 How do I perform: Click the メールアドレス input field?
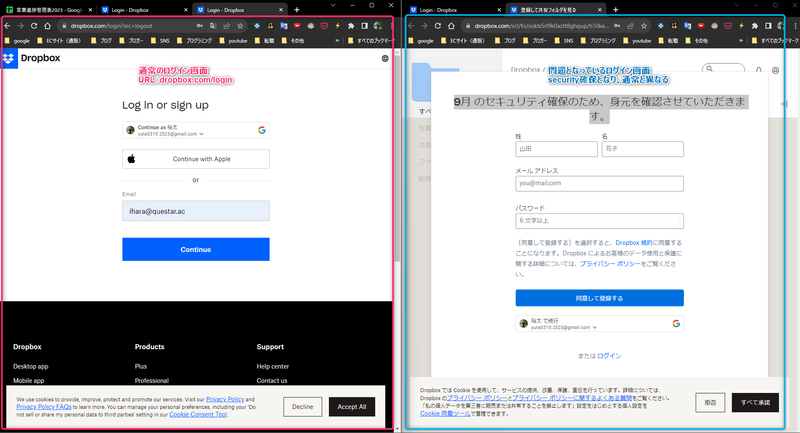[x=599, y=184]
